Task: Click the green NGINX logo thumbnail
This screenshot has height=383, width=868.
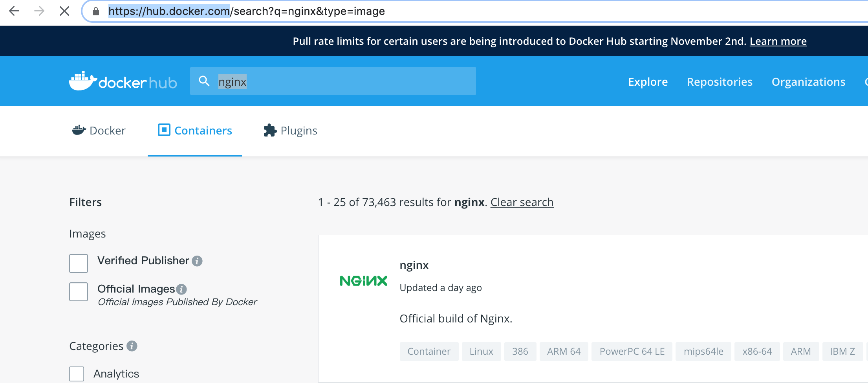Action: point(363,281)
